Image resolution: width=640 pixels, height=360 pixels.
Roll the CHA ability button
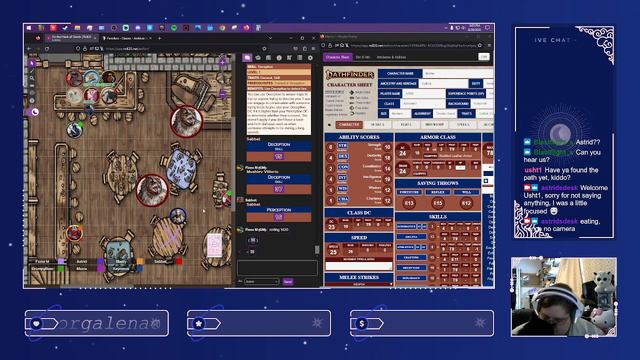(342, 200)
